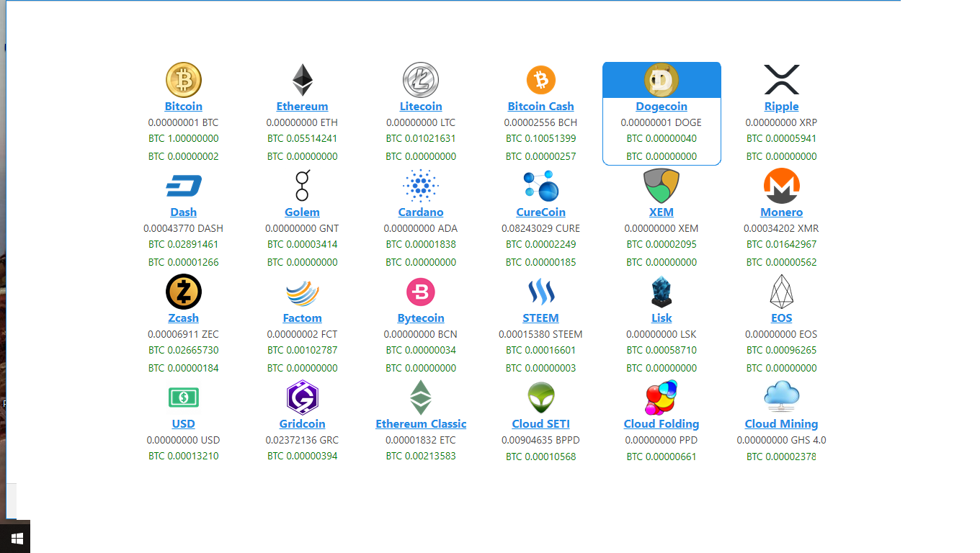
Task: Open the Monero link
Action: point(781,212)
